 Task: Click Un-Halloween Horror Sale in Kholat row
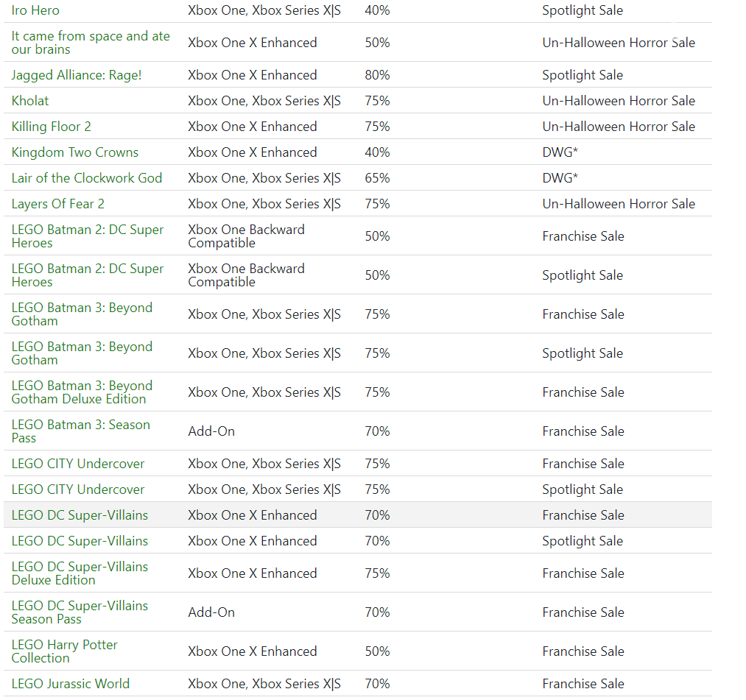(x=619, y=101)
